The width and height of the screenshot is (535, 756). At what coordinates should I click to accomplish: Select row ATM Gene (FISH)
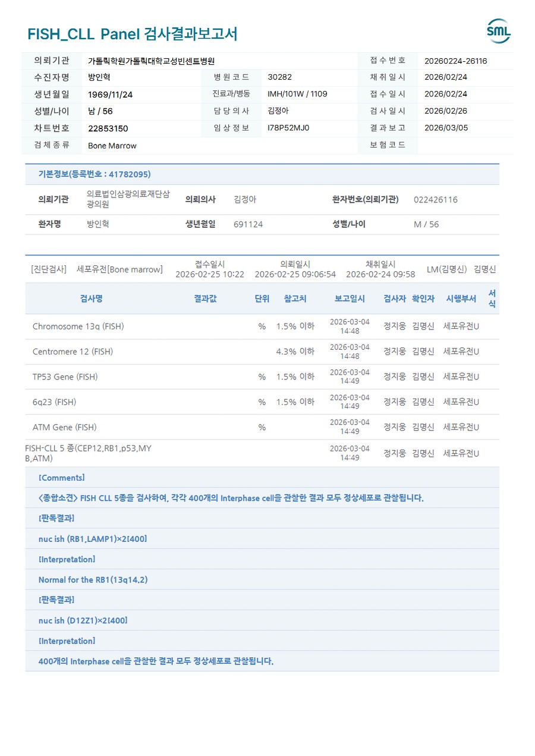point(262,427)
